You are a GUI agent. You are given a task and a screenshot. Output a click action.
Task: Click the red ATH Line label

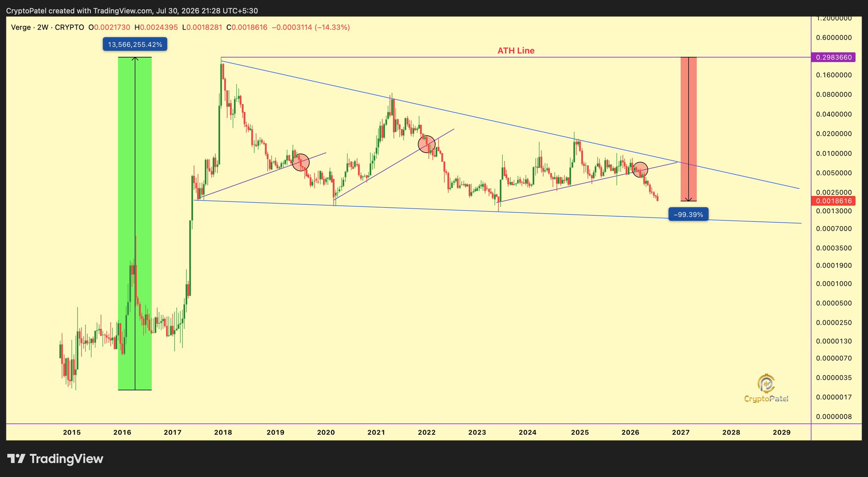point(516,51)
